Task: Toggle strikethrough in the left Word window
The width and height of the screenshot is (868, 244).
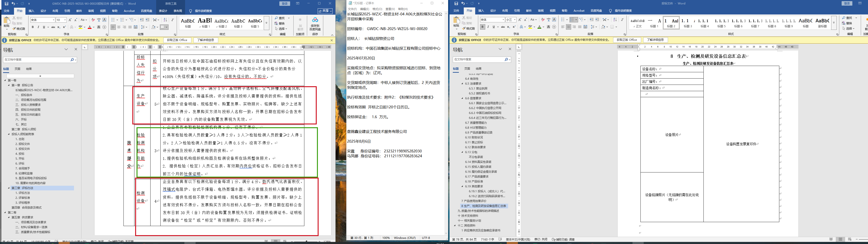Action: 53,27
